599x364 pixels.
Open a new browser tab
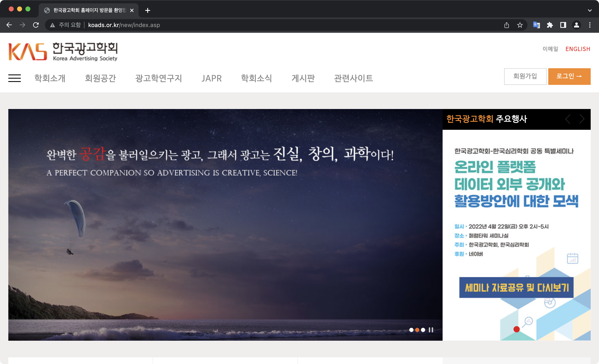[x=147, y=10]
